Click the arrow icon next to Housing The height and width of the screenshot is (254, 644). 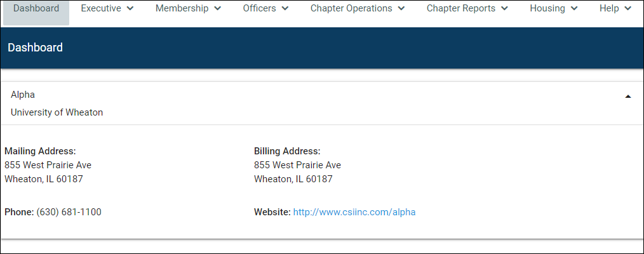point(574,9)
